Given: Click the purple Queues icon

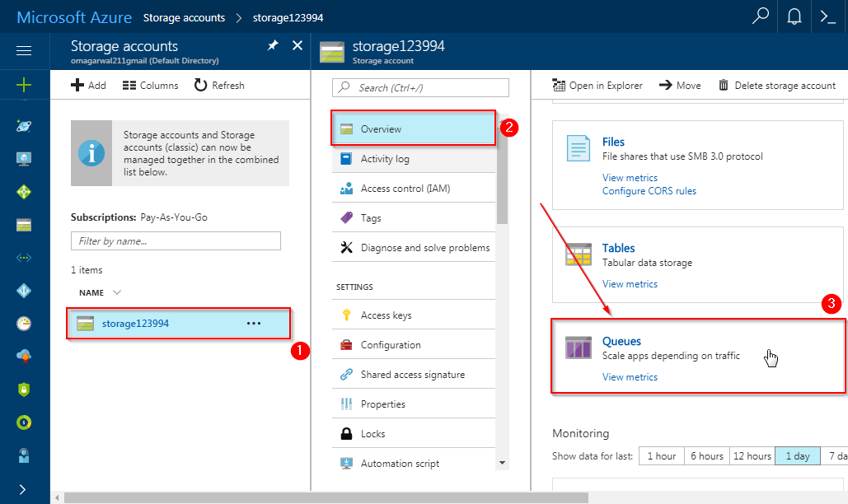Looking at the screenshot, I should click(579, 348).
